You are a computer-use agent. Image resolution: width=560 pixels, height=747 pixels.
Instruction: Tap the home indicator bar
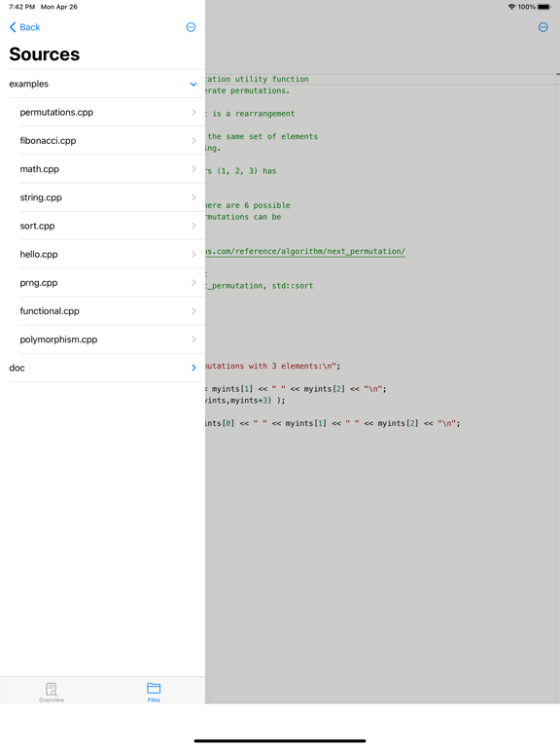pos(280,741)
